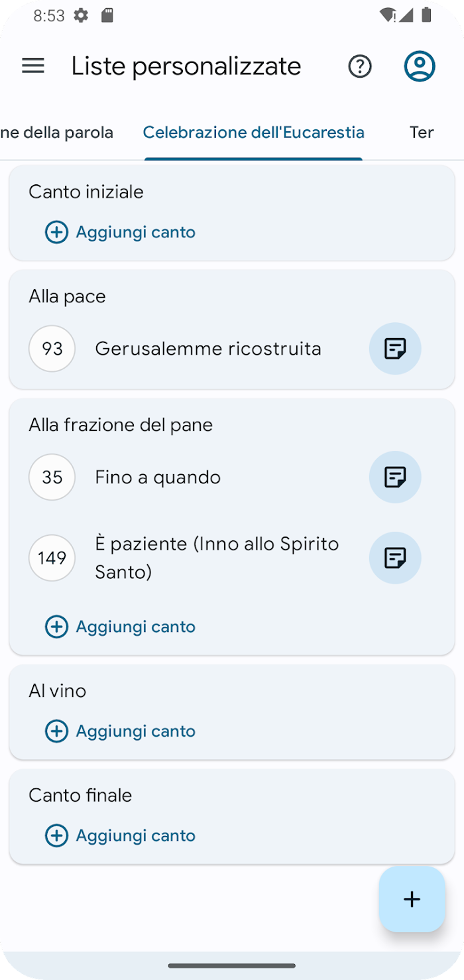Tap the floating plus action button
464x980 pixels.
[x=412, y=899]
